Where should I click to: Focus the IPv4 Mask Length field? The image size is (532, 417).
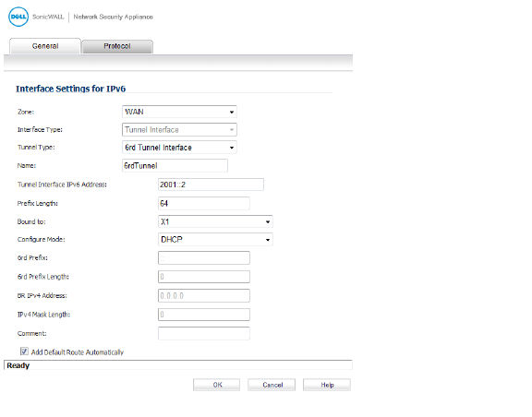(204, 315)
